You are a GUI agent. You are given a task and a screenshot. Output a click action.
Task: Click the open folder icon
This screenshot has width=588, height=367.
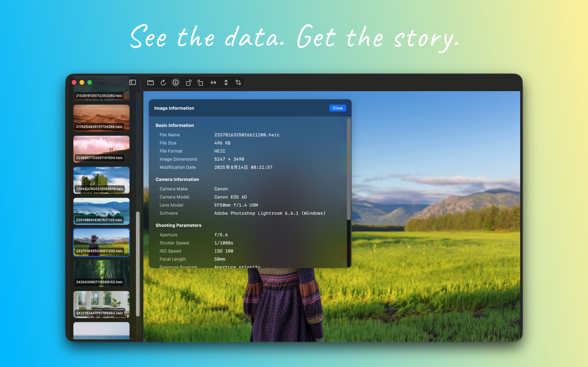click(x=150, y=83)
